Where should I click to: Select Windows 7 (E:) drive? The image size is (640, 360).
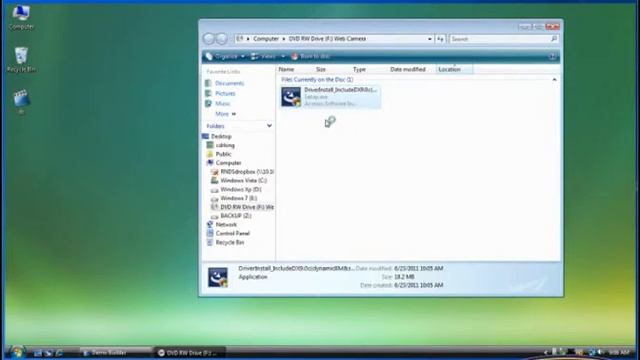tap(238, 198)
